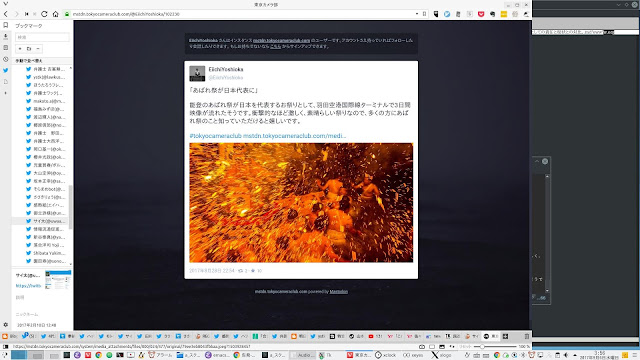Click the address bar URL field

pos(243,14)
